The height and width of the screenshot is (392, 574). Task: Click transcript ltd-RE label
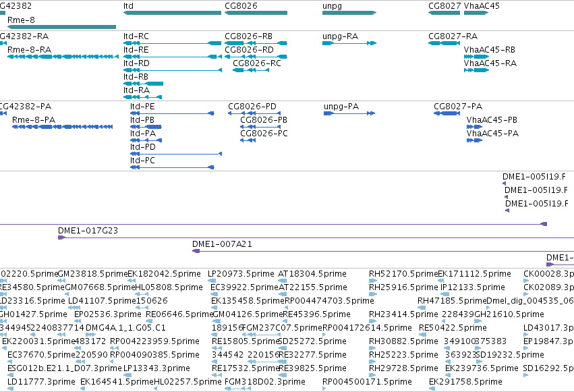[x=136, y=50]
